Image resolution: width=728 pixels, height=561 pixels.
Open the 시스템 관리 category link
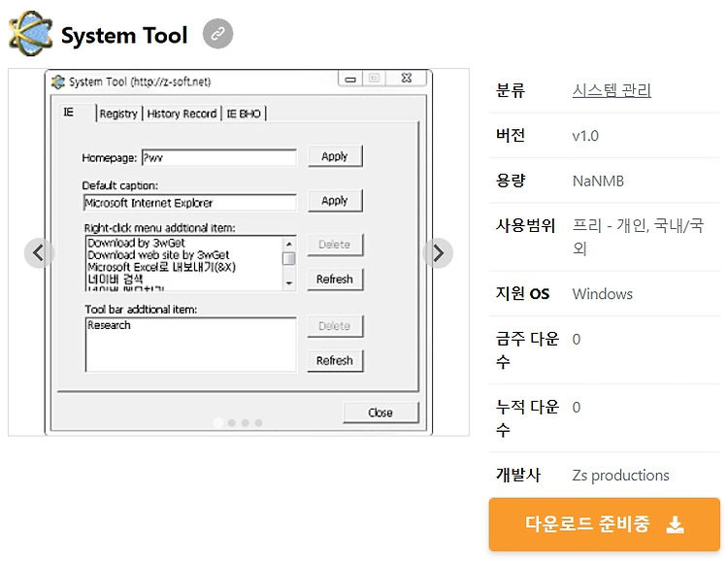point(612,90)
